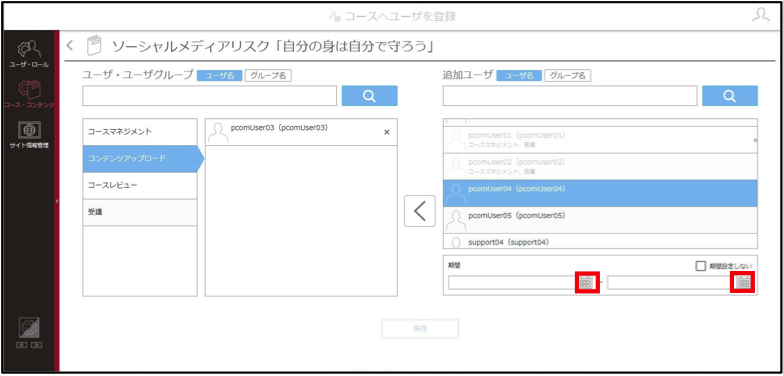Click the 追加ユーザ list scrollbar

point(755,140)
